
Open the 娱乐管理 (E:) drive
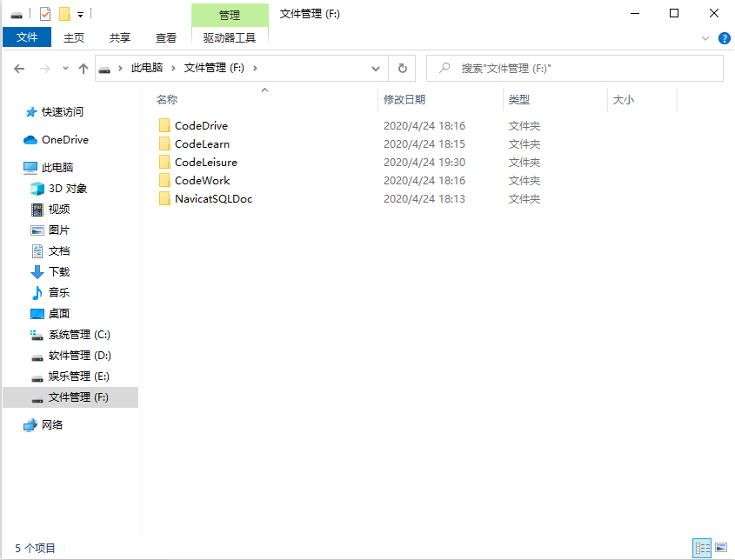coord(79,377)
